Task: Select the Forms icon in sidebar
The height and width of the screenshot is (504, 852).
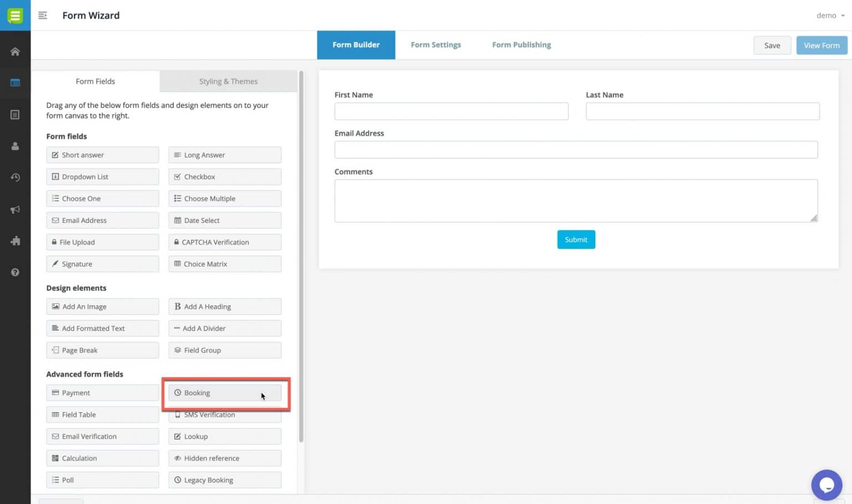Action: coord(15,82)
